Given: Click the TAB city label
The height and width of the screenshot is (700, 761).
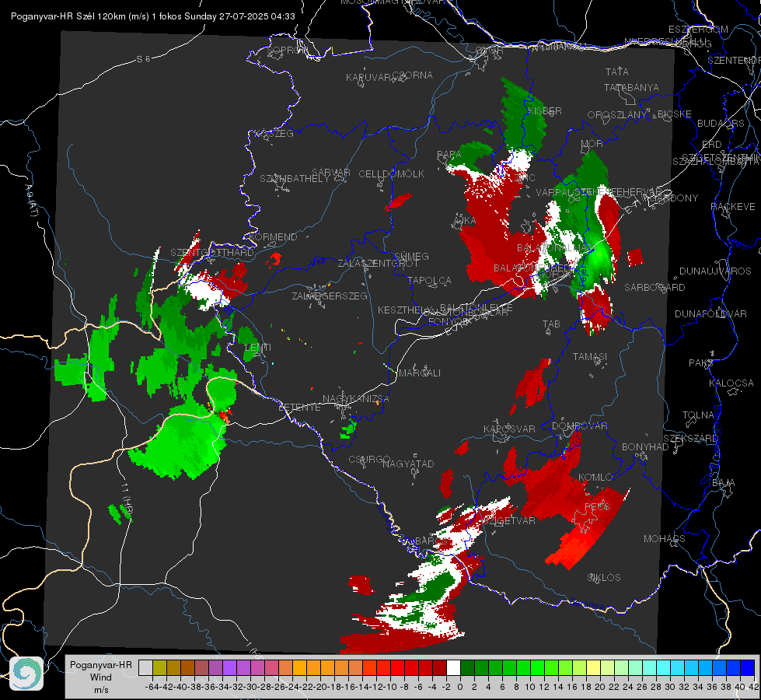Looking at the screenshot, I should pyautogui.click(x=551, y=324).
